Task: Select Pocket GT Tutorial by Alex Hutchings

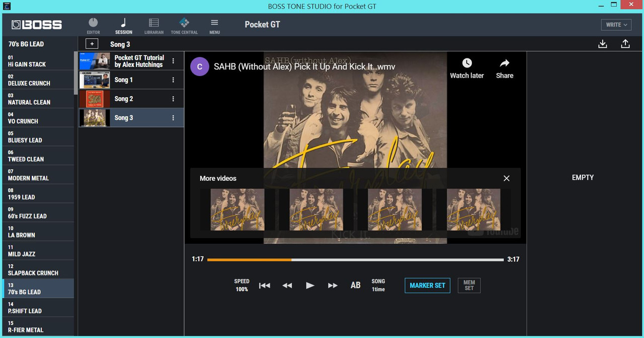Action: (x=131, y=61)
